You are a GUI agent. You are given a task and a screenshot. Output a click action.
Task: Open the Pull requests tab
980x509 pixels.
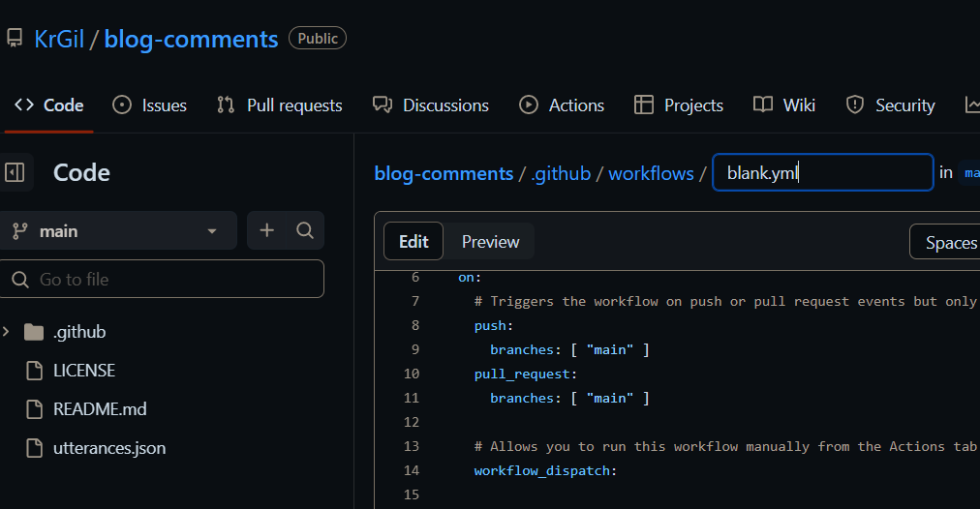point(279,105)
